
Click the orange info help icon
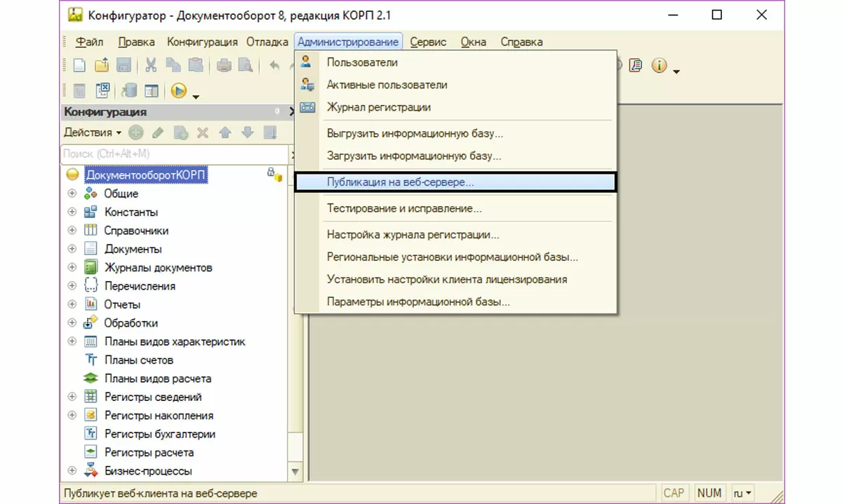point(658,65)
